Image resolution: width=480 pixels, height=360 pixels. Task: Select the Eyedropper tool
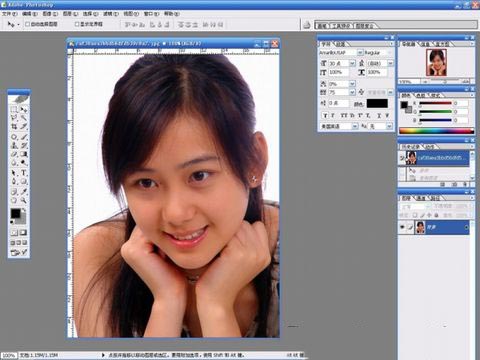coord(24,191)
